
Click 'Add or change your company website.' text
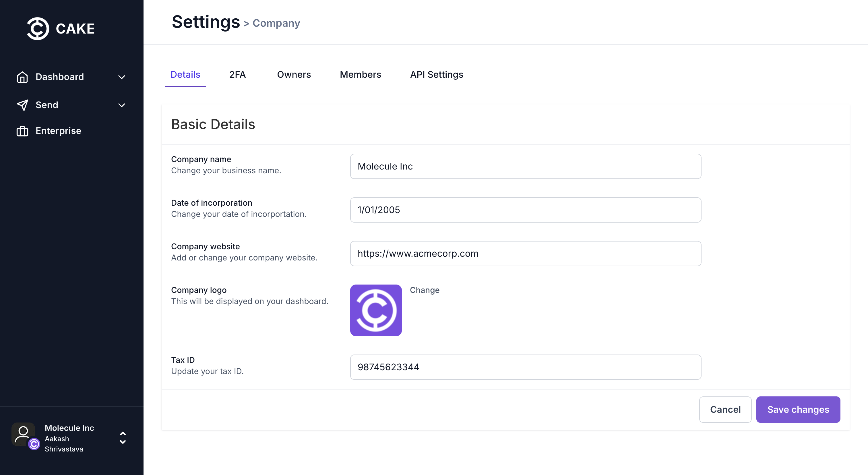point(244,258)
